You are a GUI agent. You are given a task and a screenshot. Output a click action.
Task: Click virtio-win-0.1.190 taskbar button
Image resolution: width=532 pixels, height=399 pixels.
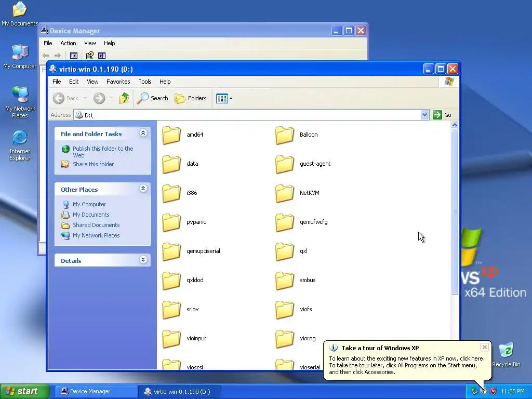coord(179,391)
